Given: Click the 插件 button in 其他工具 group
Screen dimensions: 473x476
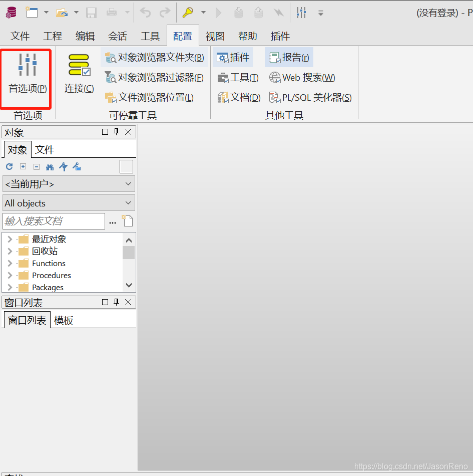Looking at the screenshot, I should click(x=233, y=57).
